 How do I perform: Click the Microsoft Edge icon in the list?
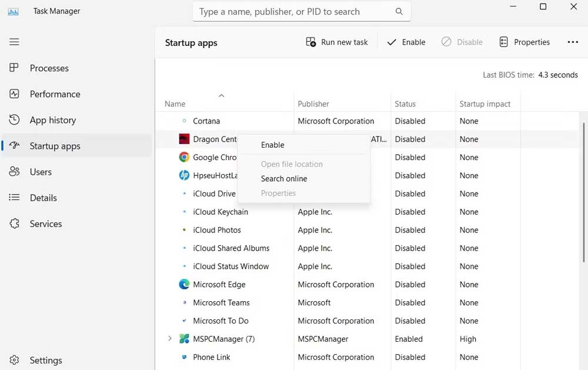(184, 284)
